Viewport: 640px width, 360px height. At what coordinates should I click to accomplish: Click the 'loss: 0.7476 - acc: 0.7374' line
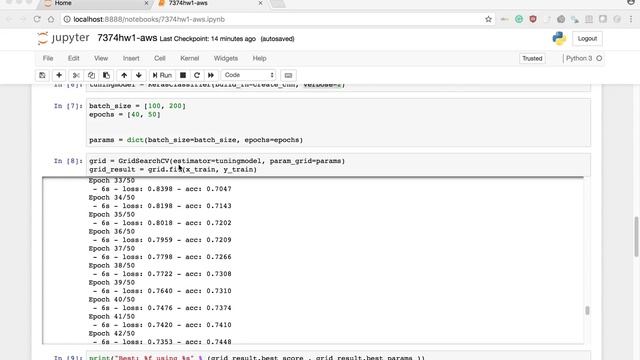[x=177, y=308]
